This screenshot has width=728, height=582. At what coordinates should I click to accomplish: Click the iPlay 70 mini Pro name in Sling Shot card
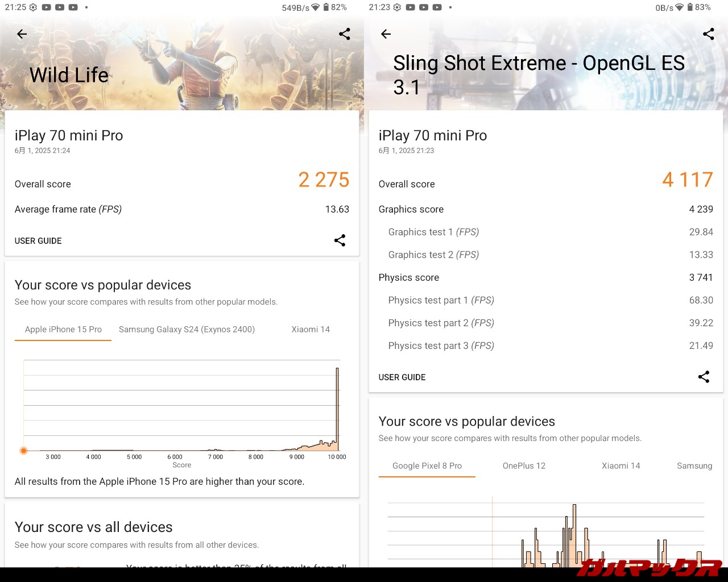pyautogui.click(x=433, y=136)
